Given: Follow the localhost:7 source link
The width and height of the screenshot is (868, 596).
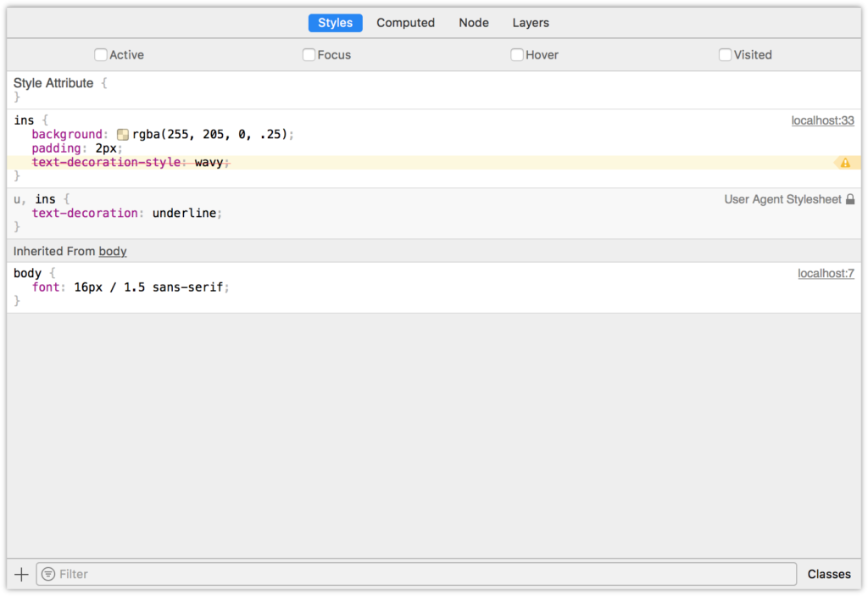Looking at the screenshot, I should [826, 273].
